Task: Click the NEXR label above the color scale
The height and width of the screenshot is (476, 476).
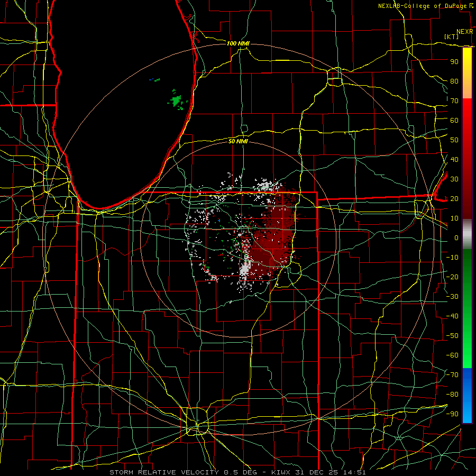Action: 465,32
